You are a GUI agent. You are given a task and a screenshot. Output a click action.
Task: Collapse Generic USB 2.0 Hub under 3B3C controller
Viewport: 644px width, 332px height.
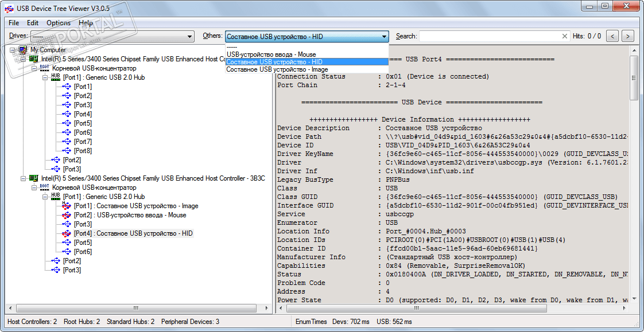44,197
